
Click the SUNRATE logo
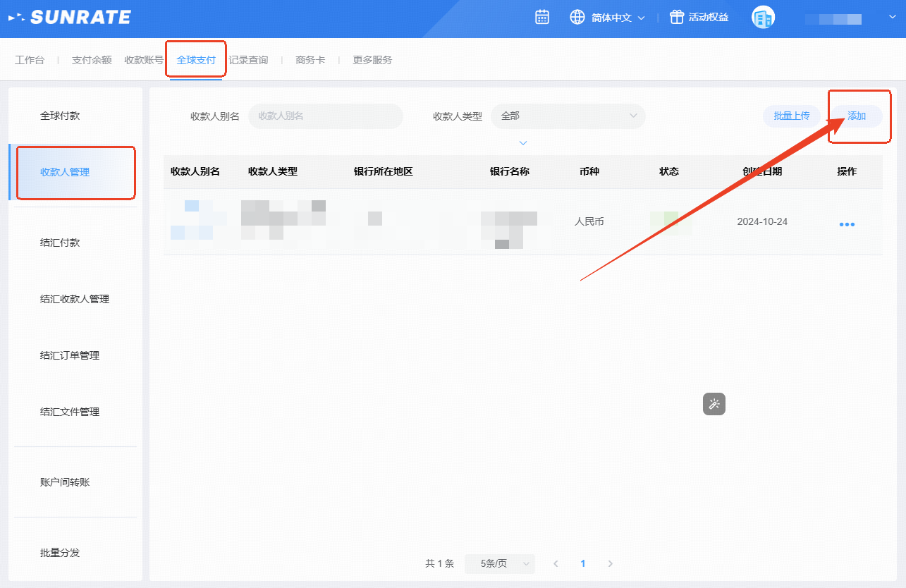(x=70, y=18)
